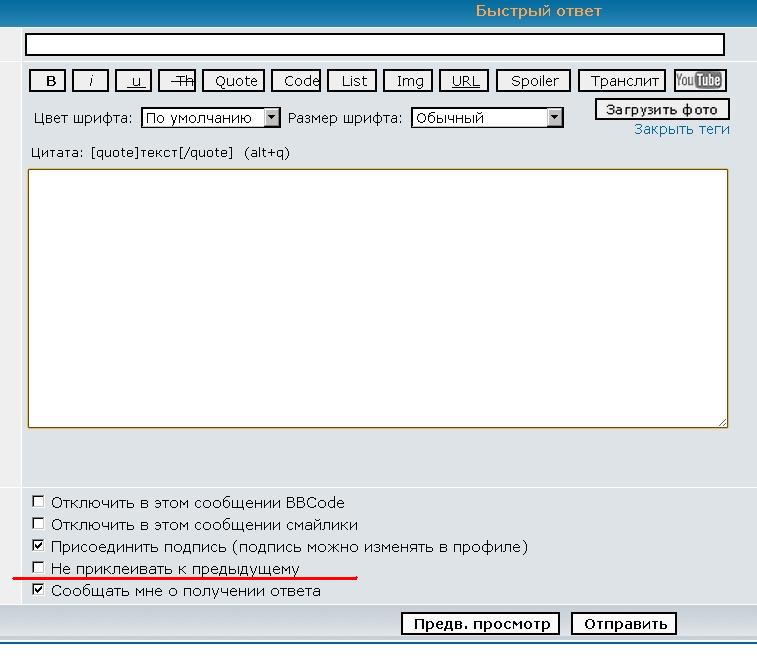
Task: Insert a Quote tag
Action: pyautogui.click(x=236, y=81)
